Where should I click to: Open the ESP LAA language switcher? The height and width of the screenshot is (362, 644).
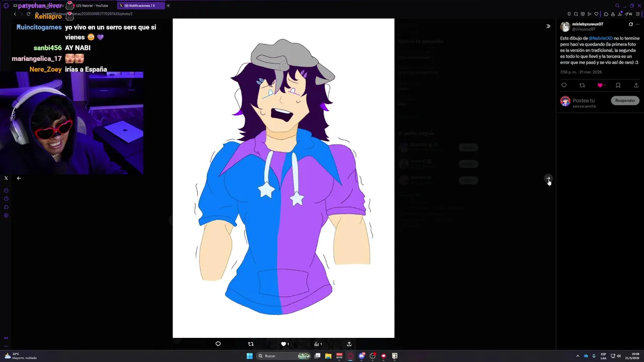click(x=604, y=356)
